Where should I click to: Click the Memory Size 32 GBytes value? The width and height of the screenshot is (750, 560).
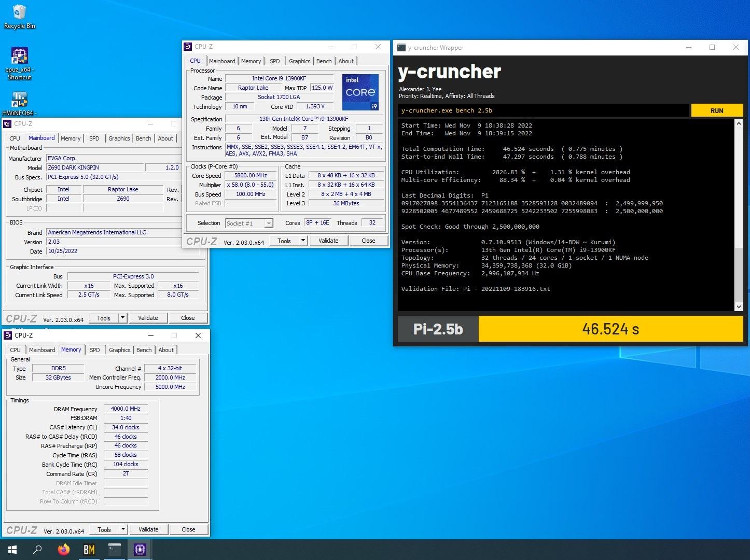point(58,377)
